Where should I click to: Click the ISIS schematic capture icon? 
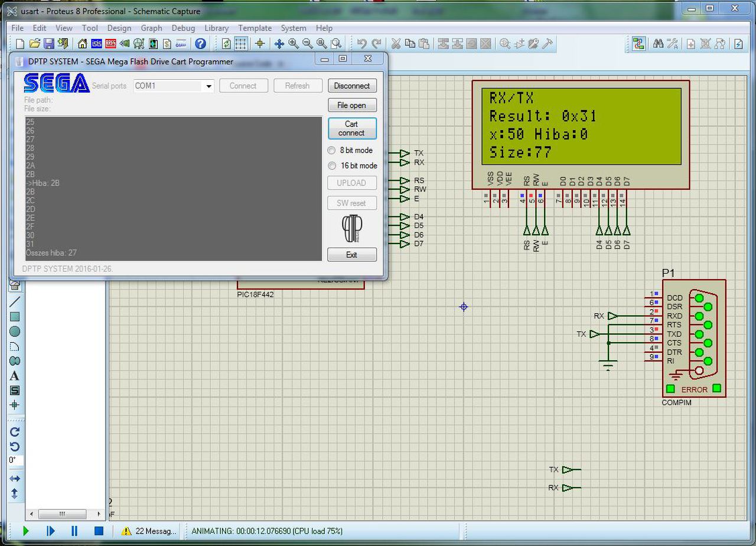(96, 44)
